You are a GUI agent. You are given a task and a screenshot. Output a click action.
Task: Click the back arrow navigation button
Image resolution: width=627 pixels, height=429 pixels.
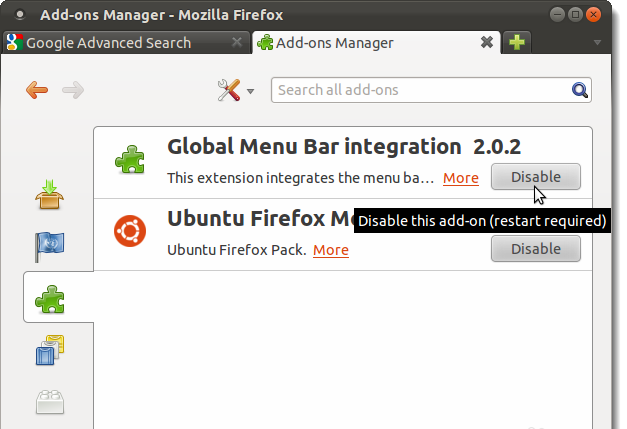click(x=37, y=90)
